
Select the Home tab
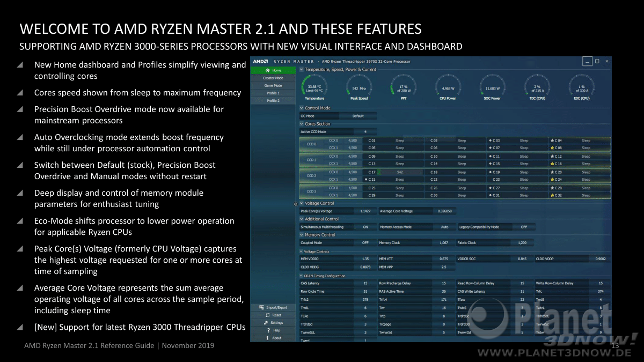[273, 70]
